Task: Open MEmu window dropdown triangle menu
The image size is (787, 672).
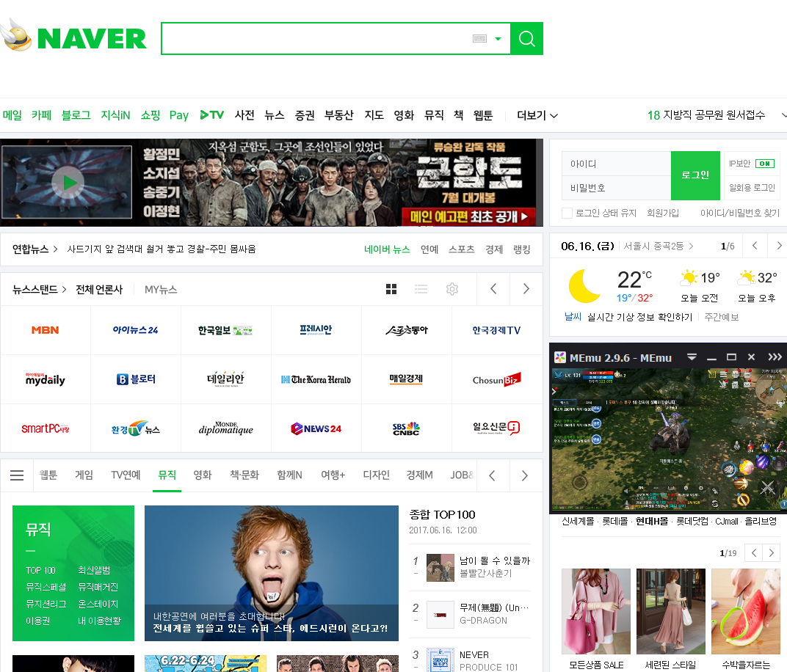Action: pyautogui.click(x=692, y=357)
